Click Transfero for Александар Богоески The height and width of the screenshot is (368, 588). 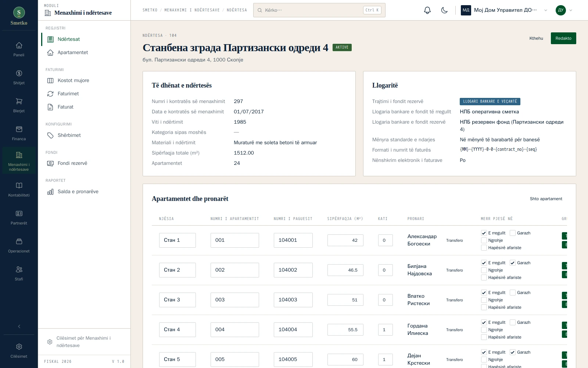click(454, 240)
